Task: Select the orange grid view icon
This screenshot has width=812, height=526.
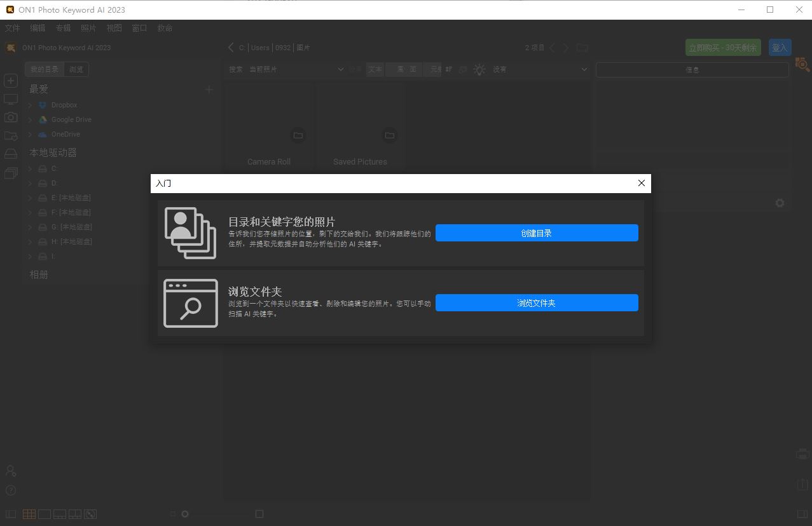Action: (29, 514)
